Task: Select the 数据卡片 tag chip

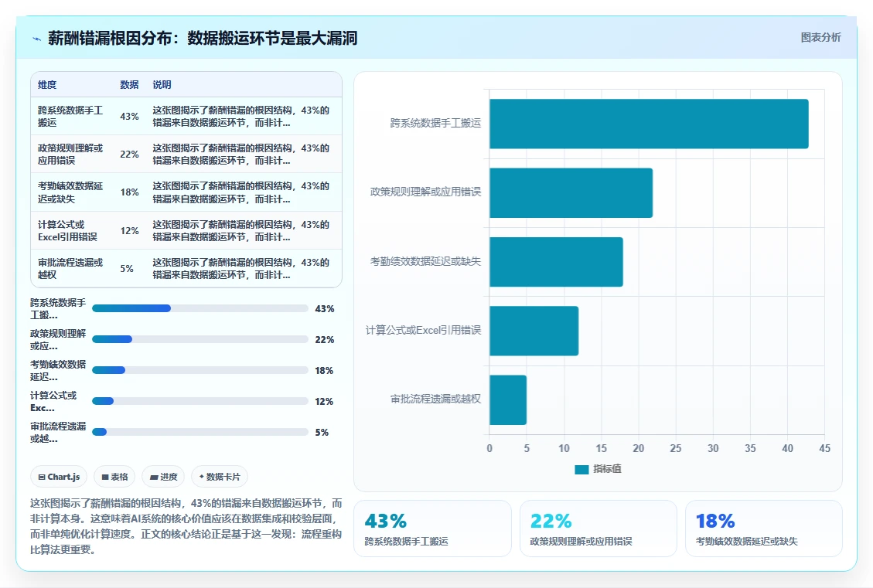Action: point(220,477)
